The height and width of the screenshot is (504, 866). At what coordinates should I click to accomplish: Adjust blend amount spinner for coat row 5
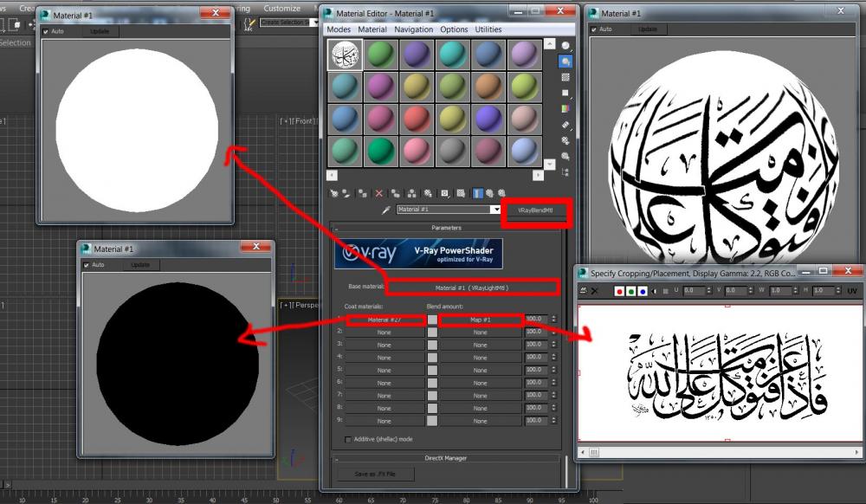point(553,370)
